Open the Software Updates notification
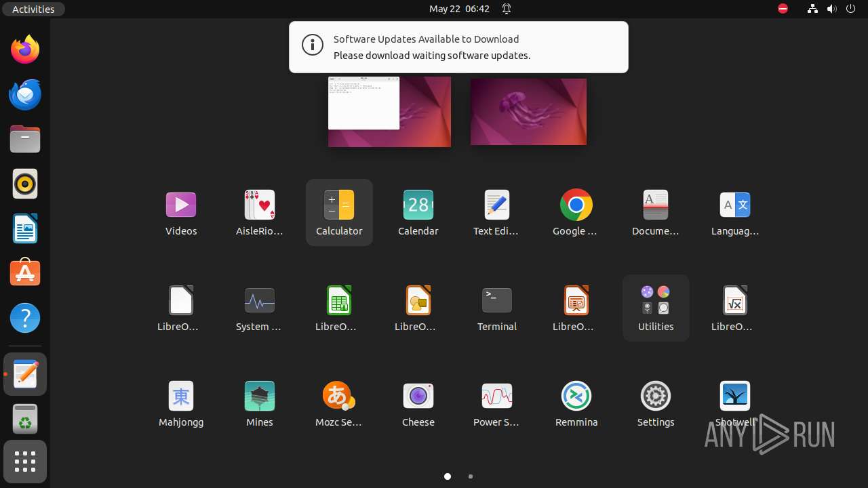The image size is (868, 488). (458, 47)
